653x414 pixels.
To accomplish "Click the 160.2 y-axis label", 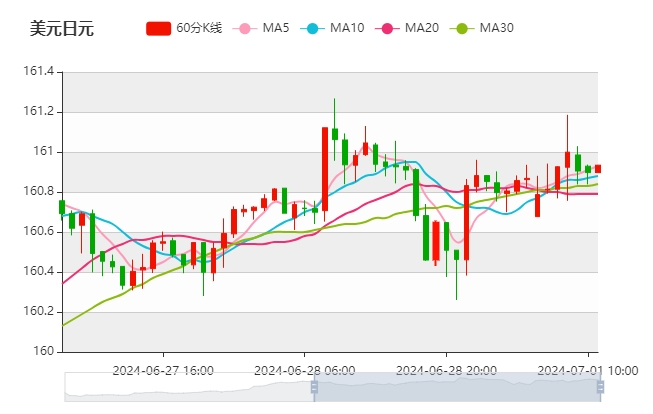I will point(39,312).
